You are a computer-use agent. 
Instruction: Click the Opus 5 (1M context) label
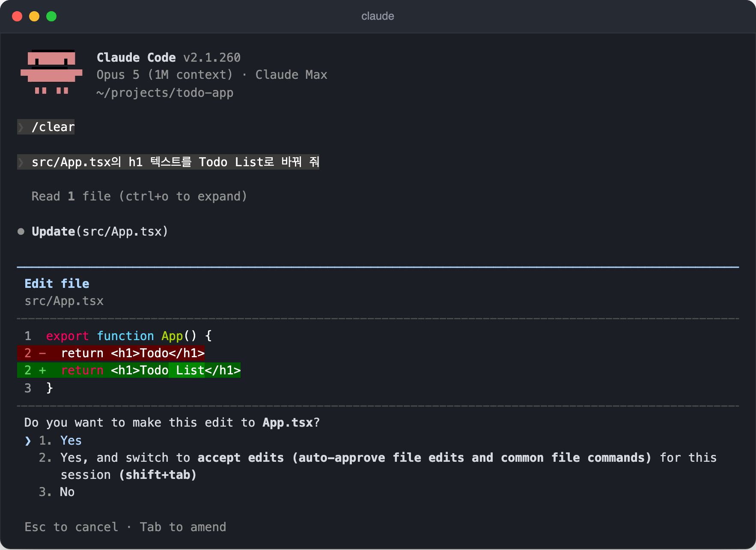click(x=165, y=75)
